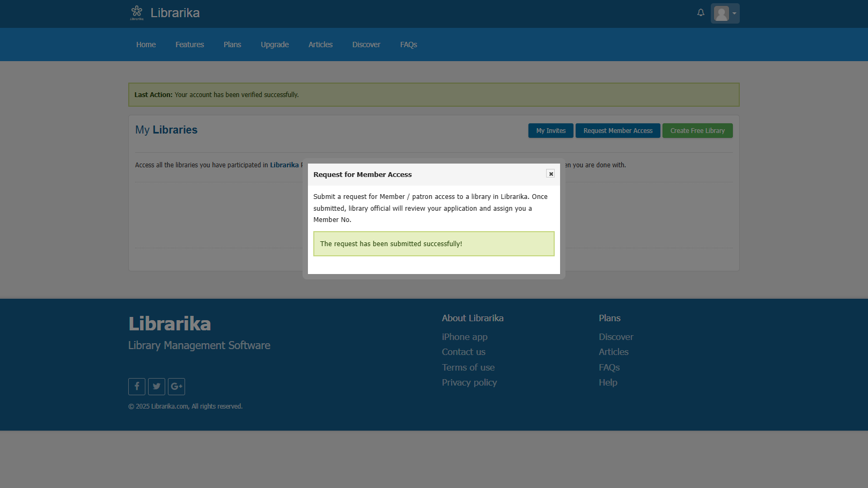Click the Librarika logo icon in header
Image resolution: width=868 pixels, height=488 pixels.
pos(137,12)
